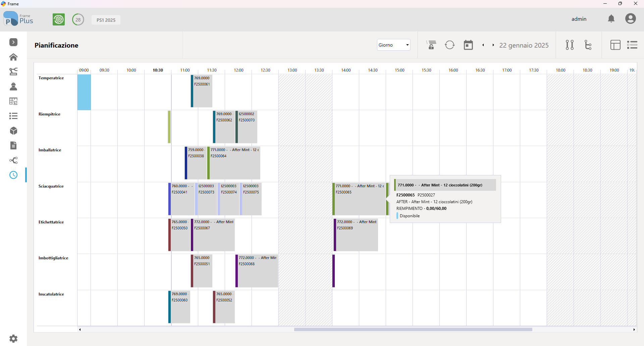Click the horizontal timeline scrollbar thumb
644x346 pixels.
click(x=413, y=330)
